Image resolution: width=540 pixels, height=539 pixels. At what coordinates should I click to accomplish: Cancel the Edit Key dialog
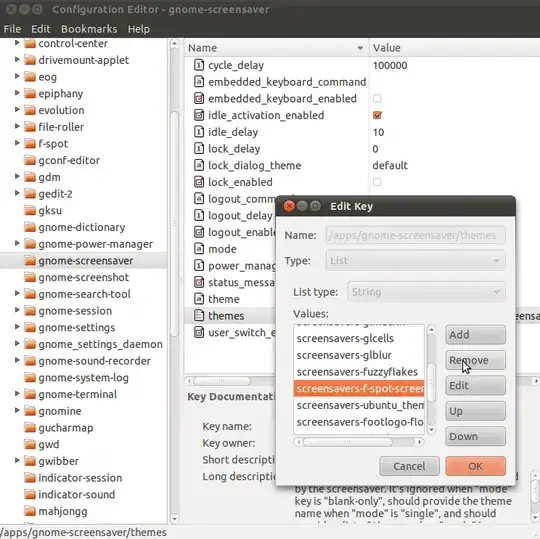[x=409, y=466]
